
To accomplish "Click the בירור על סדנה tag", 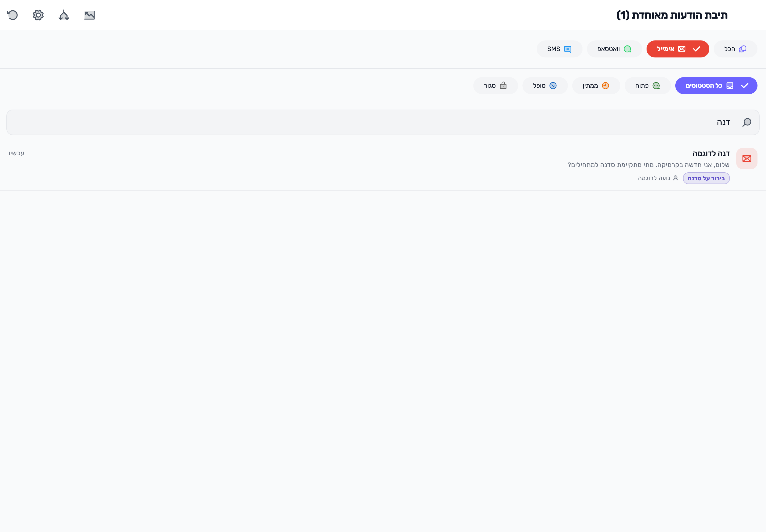I will click(x=706, y=178).
